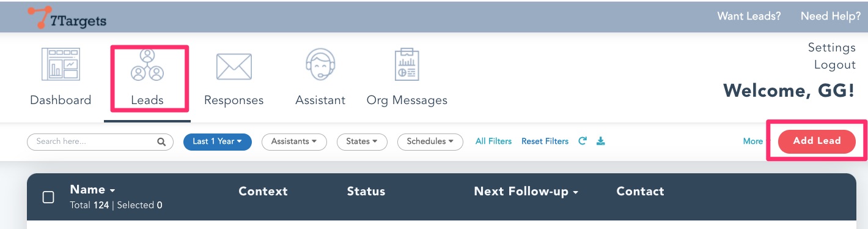The width and height of the screenshot is (868, 229).
Task: Open the Org Messages clipboard icon
Action: [x=406, y=64]
